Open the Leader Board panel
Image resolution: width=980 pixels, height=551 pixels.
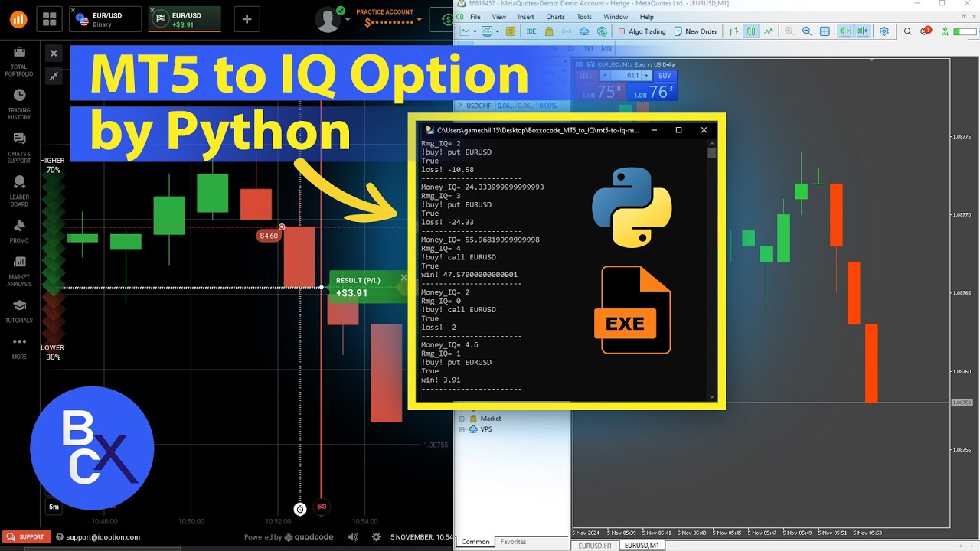[19, 191]
